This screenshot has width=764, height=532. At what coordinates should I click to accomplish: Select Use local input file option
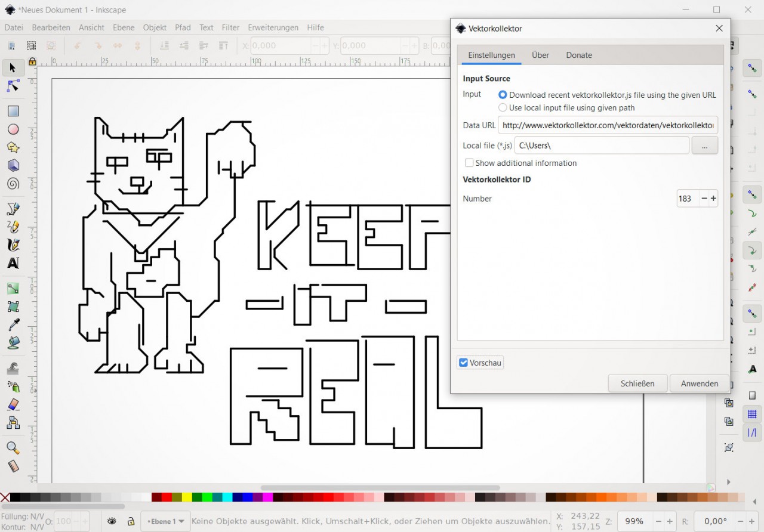click(503, 108)
